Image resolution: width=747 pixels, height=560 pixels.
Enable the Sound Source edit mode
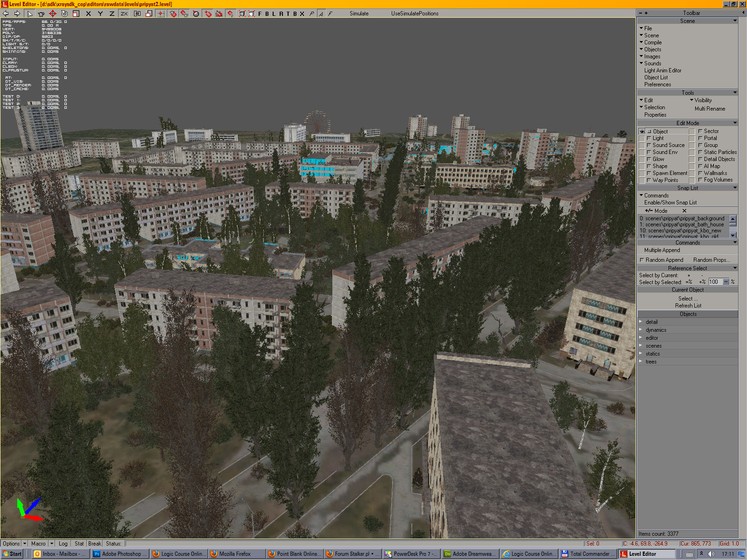[649, 145]
